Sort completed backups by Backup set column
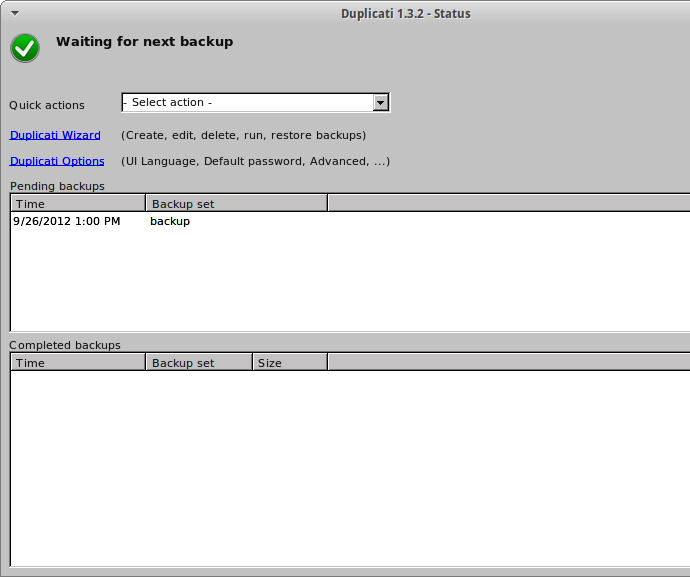Viewport: 690px width, 577px height. (x=199, y=363)
